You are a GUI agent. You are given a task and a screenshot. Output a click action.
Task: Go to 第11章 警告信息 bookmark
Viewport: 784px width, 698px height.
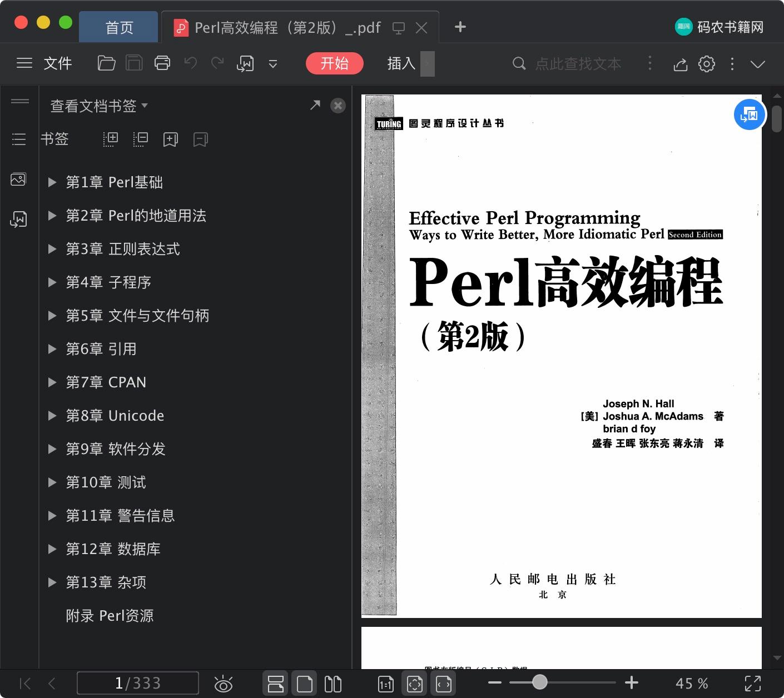coord(121,516)
